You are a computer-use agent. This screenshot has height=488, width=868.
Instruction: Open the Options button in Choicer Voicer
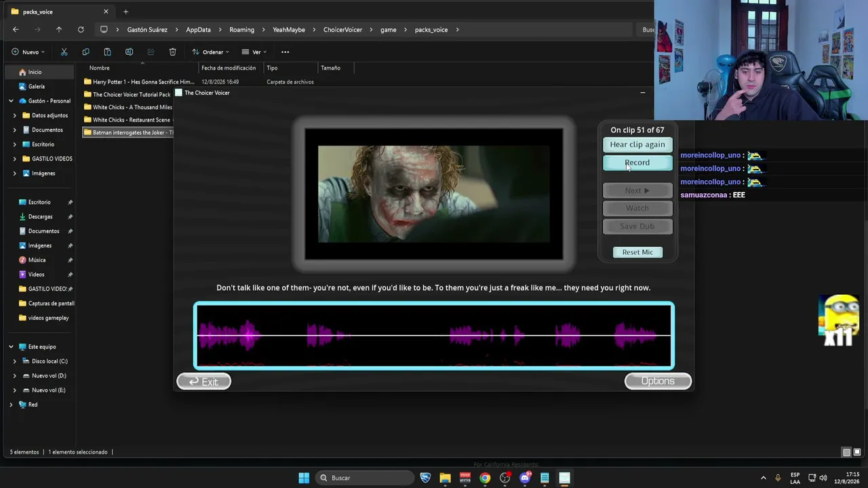pyautogui.click(x=658, y=381)
